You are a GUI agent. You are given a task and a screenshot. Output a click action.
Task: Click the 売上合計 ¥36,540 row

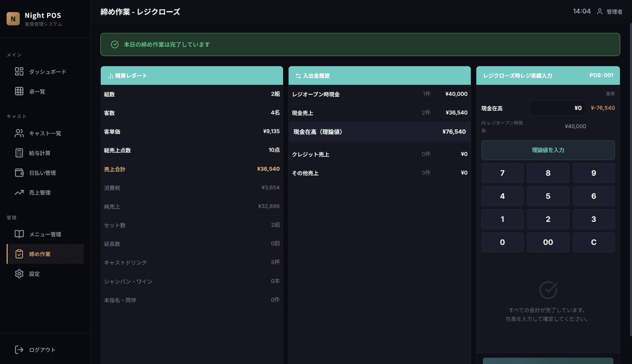pos(192,169)
